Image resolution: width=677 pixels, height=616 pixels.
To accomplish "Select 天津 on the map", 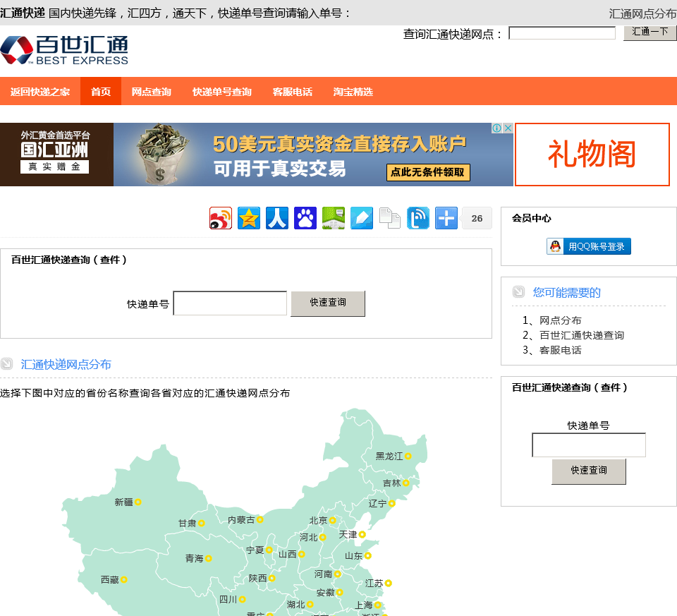I will click(x=353, y=535).
